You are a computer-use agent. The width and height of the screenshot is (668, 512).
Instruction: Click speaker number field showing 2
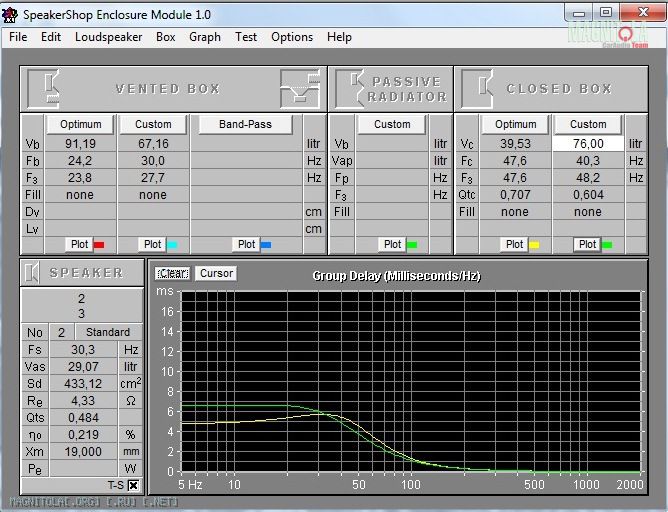(x=61, y=332)
